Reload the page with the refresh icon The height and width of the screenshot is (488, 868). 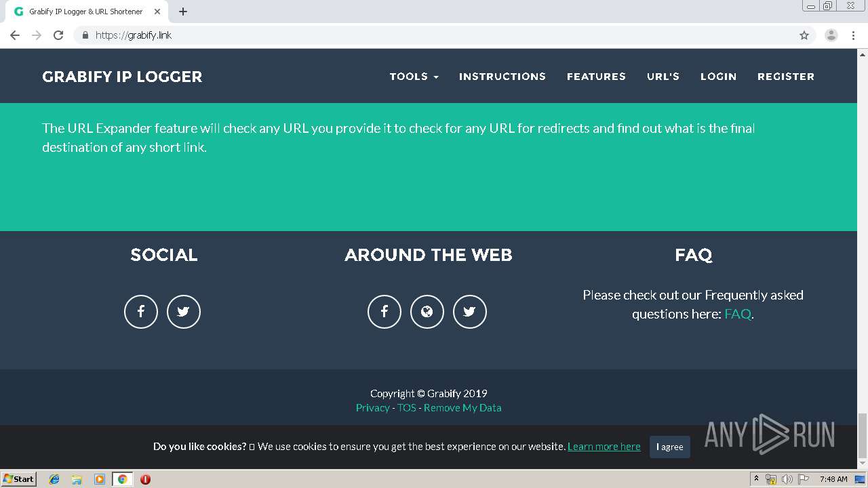(58, 35)
